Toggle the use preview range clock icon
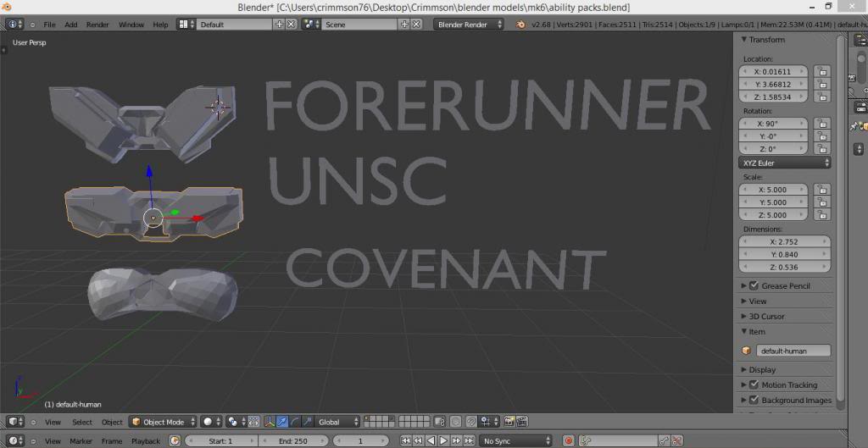The width and height of the screenshot is (868, 448). [175, 441]
